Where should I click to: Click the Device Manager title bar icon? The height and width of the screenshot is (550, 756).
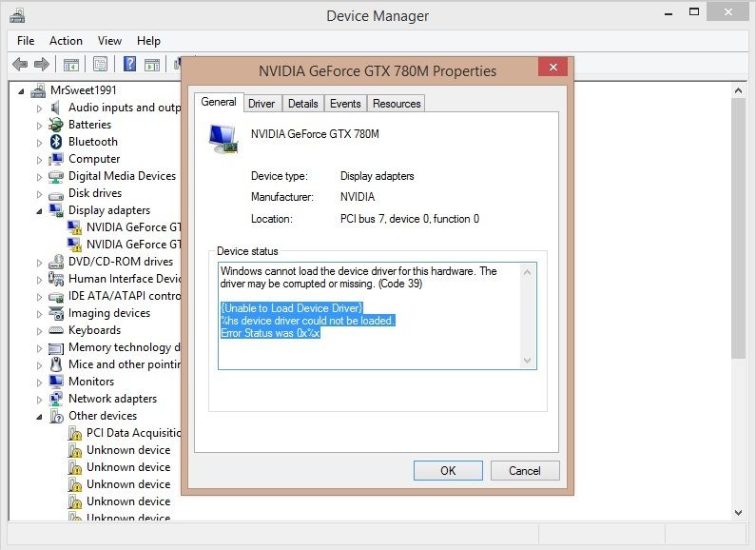[17, 15]
